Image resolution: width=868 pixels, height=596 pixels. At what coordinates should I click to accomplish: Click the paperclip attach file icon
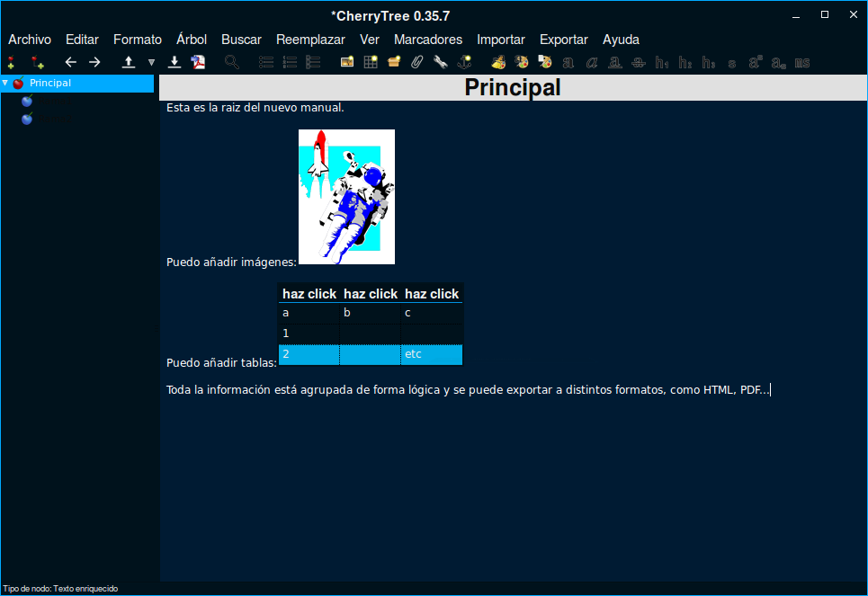tap(416, 63)
